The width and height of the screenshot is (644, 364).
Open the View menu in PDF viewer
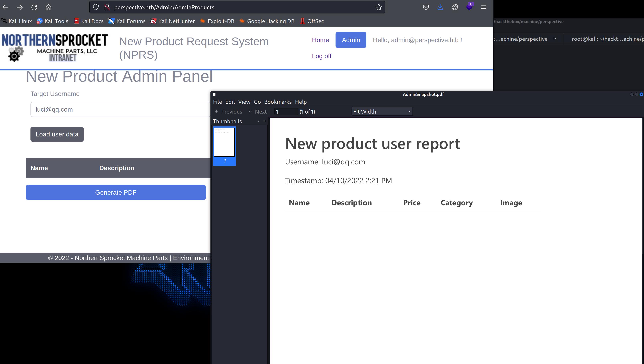click(x=244, y=102)
